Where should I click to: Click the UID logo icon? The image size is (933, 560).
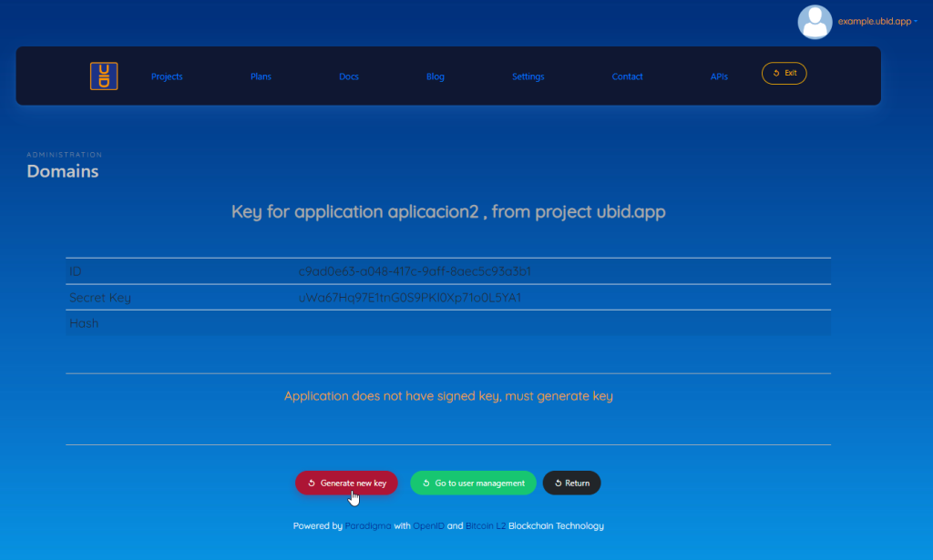click(104, 76)
